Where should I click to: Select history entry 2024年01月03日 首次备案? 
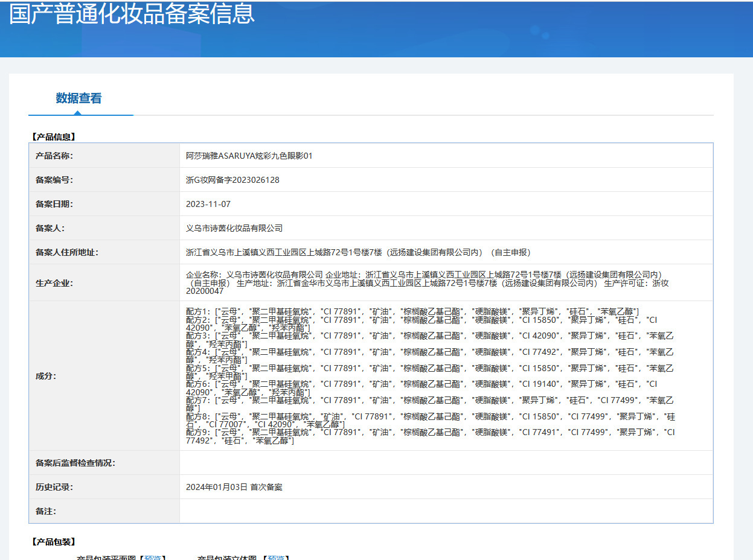click(234, 487)
